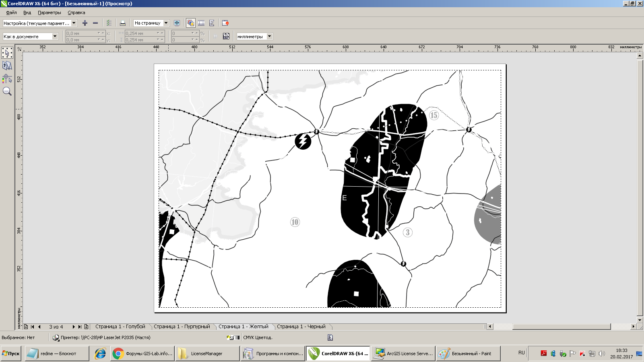The width and height of the screenshot is (644, 362).
Task: Toggle the mirror E button
Action: [x=212, y=23]
